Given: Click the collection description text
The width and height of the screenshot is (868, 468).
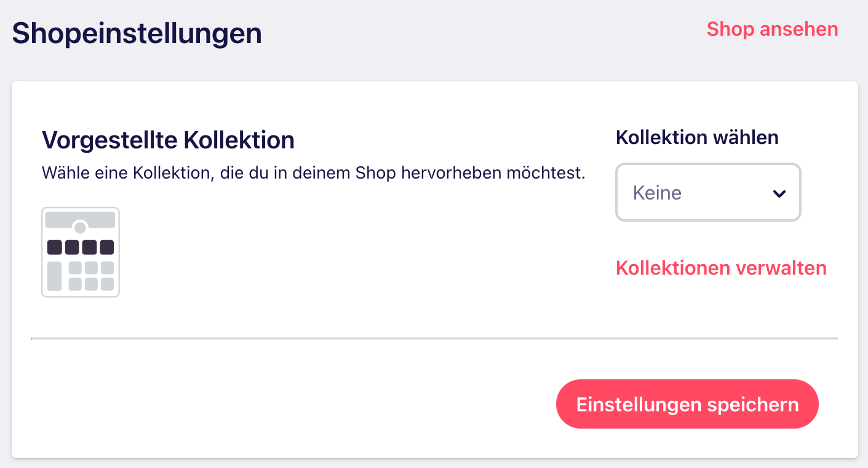Looking at the screenshot, I should click(314, 173).
